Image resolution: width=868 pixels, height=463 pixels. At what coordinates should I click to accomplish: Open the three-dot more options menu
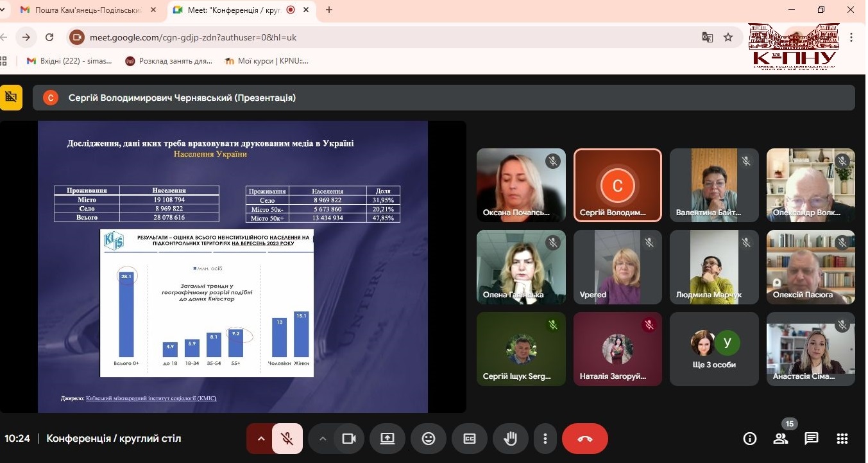tap(545, 439)
